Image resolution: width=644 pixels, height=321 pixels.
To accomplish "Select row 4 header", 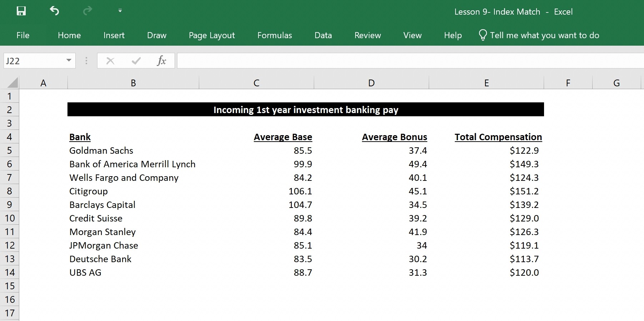I will [x=10, y=137].
